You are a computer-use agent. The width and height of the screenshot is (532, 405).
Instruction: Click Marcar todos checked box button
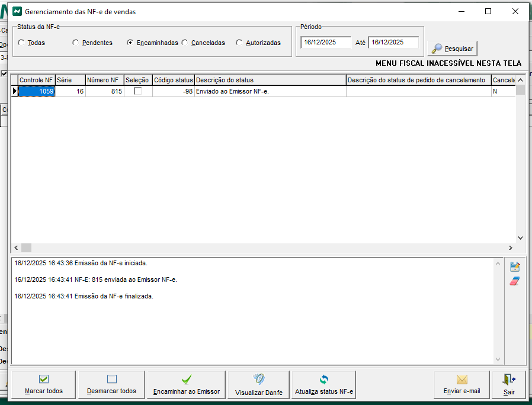pyautogui.click(x=44, y=384)
